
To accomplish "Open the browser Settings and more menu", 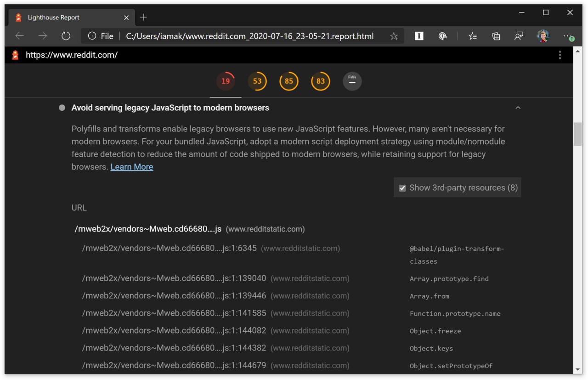I will pyautogui.click(x=568, y=36).
